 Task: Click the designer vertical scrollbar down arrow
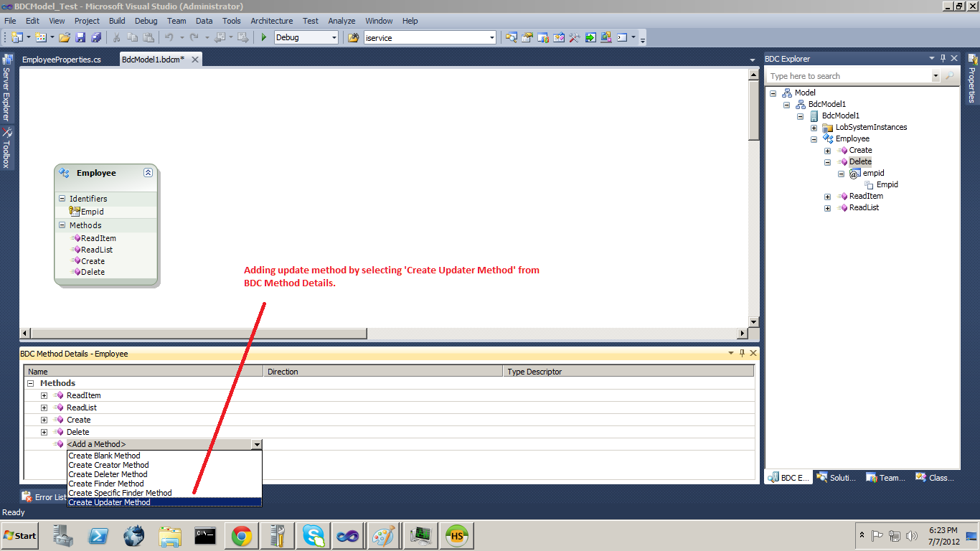click(x=753, y=322)
